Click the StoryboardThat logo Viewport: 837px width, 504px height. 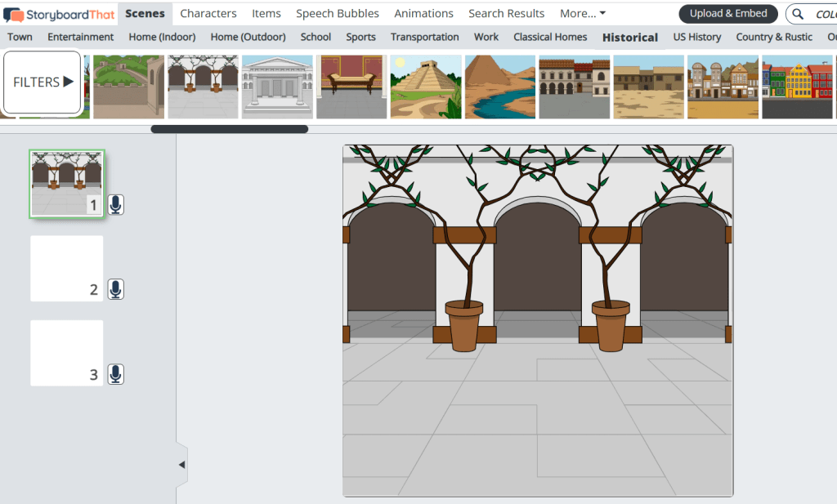59,14
